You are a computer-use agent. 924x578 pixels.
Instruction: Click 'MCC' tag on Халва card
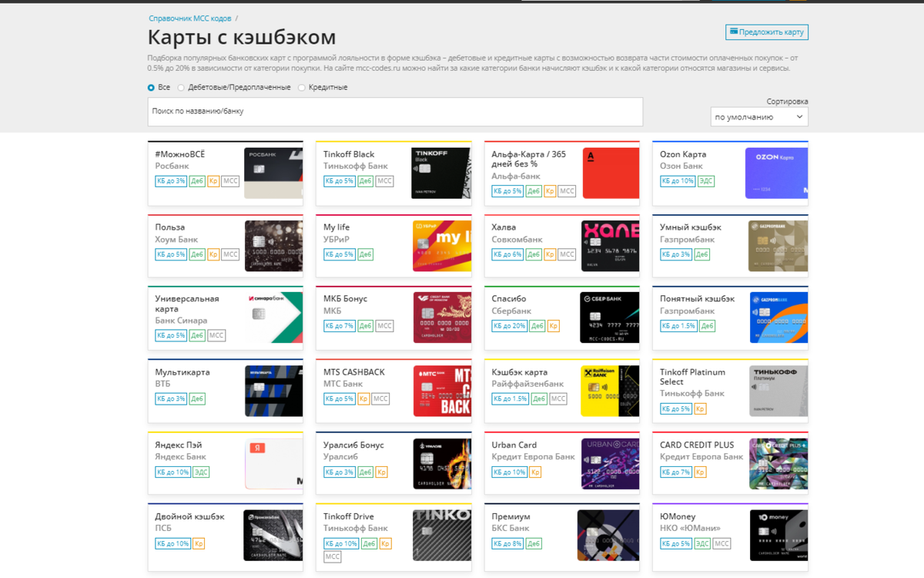pos(567,254)
